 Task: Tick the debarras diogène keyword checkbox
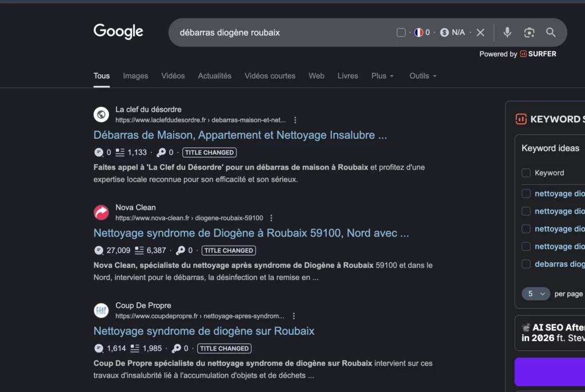(x=526, y=264)
